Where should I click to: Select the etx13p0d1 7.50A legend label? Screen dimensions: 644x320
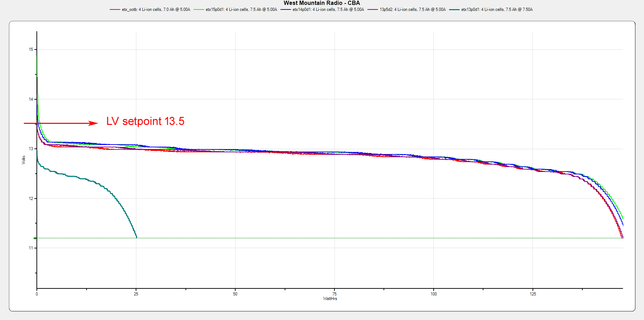(x=497, y=10)
